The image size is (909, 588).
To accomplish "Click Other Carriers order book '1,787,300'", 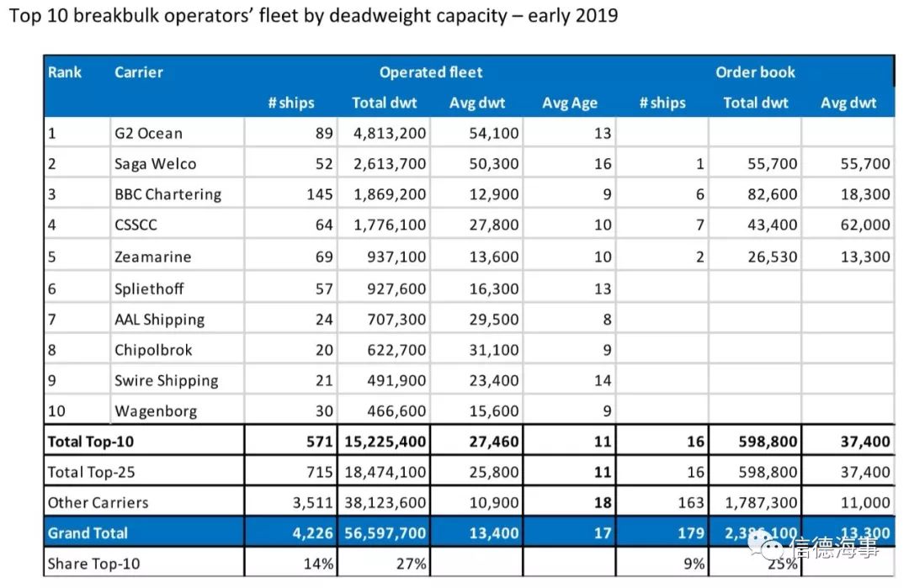I will point(761,503).
